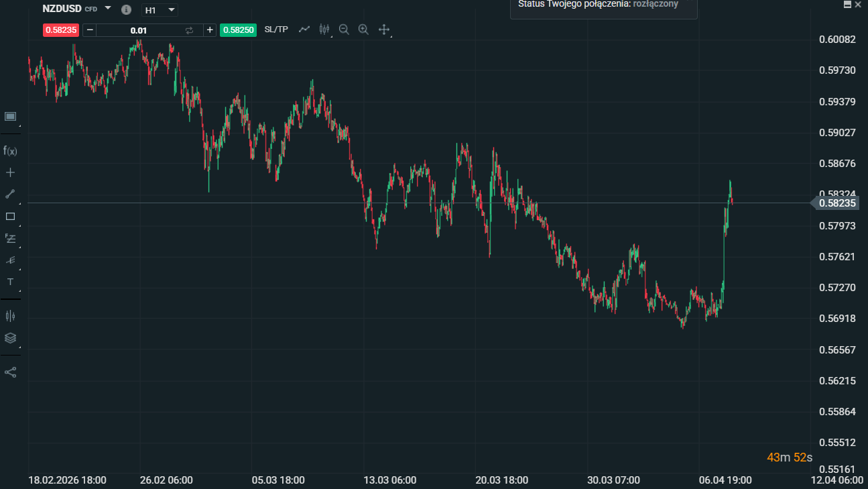Toggle the line chart view

(304, 30)
